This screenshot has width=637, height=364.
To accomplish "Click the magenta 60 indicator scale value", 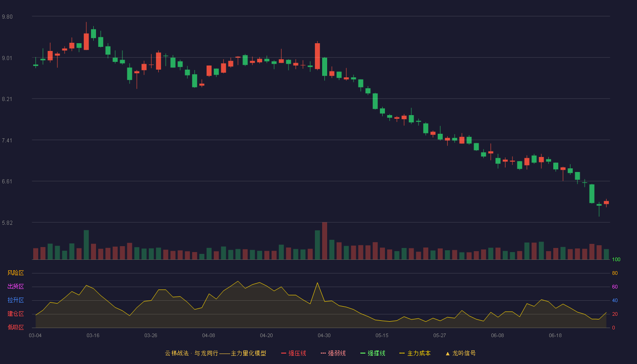I will pyautogui.click(x=615, y=287).
